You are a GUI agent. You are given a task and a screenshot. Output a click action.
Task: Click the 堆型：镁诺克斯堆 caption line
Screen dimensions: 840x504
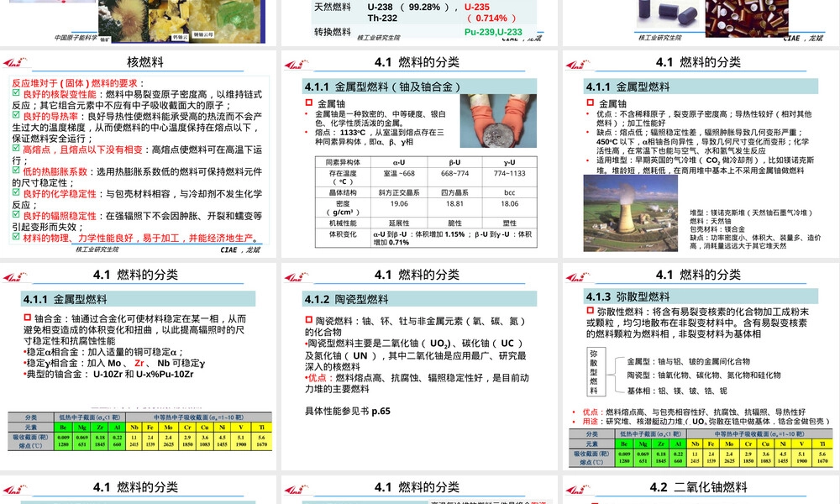click(751, 213)
